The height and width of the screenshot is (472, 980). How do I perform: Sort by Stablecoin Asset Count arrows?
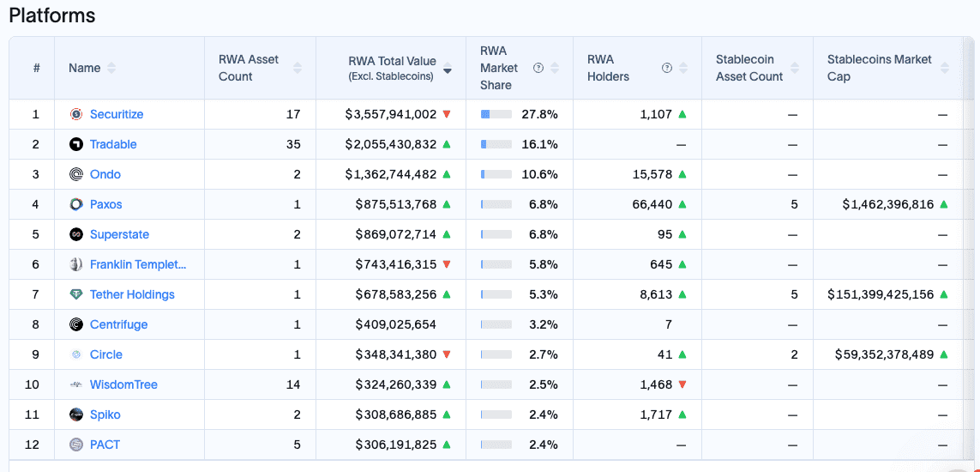[795, 68]
